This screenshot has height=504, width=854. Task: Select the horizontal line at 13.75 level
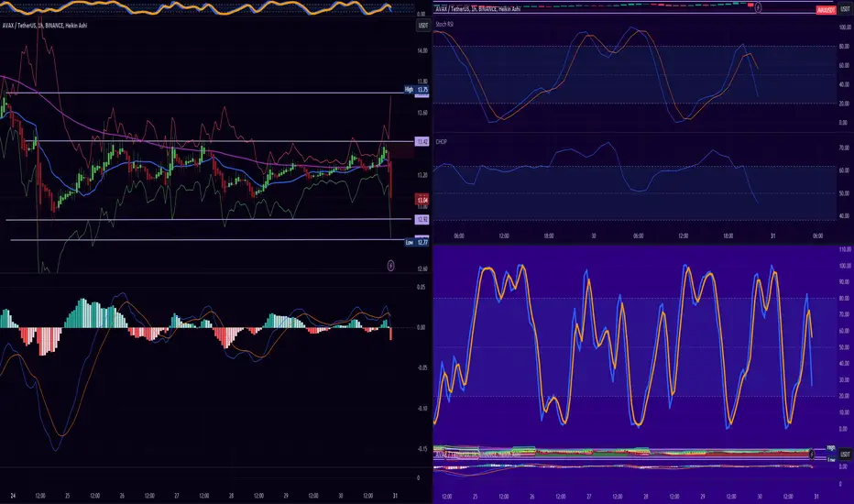(x=207, y=93)
